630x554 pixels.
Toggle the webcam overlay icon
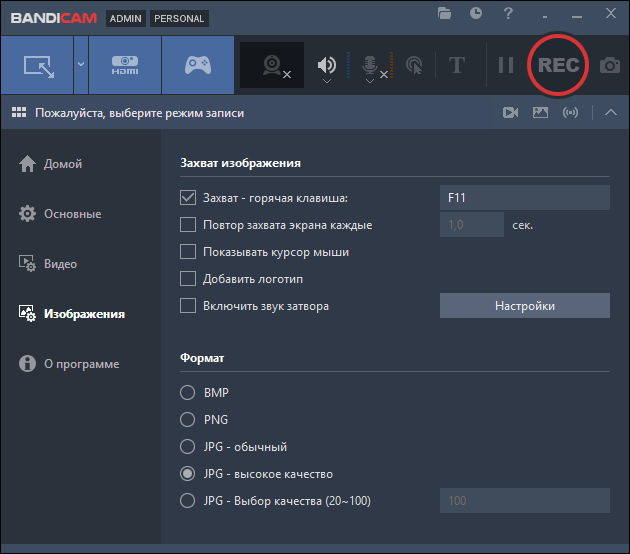(271, 66)
